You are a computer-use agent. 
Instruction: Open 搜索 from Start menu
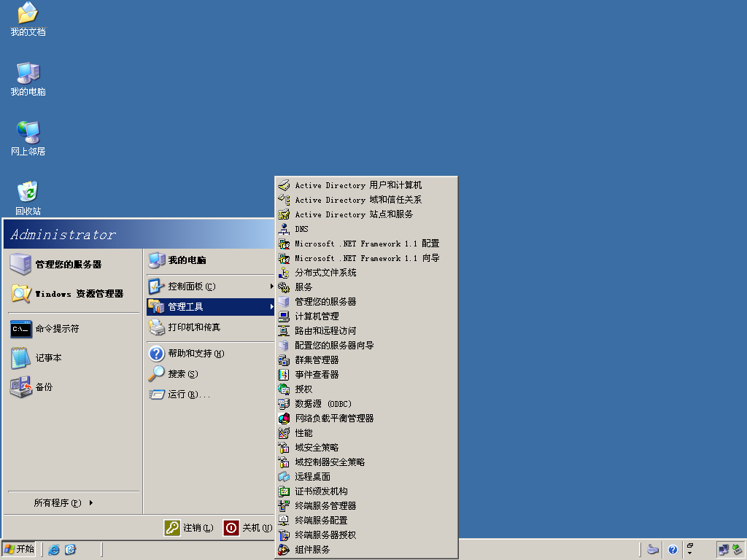point(211,374)
